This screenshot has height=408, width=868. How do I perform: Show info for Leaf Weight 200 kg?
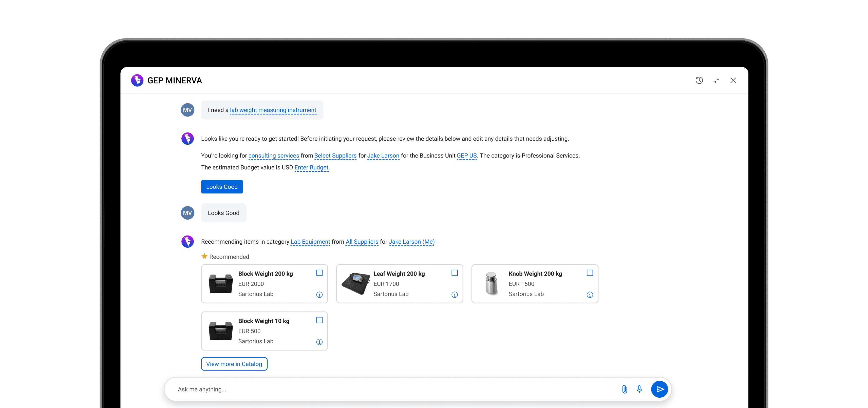pyautogui.click(x=455, y=295)
